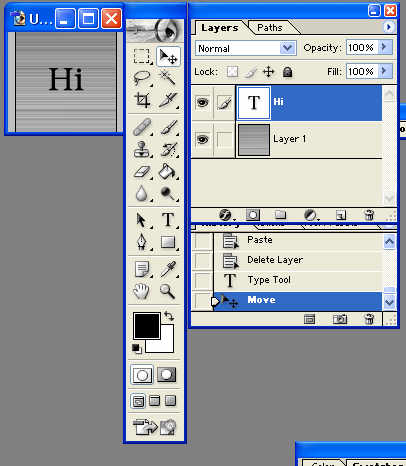Click the Opacity 100% field
The height and width of the screenshot is (466, 406).
(362, 48)
